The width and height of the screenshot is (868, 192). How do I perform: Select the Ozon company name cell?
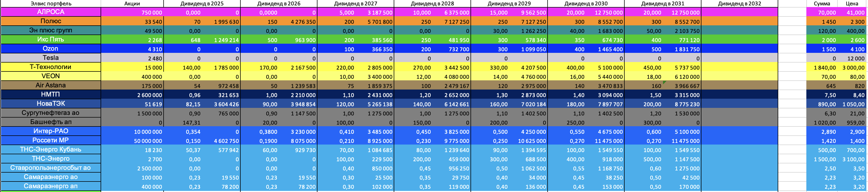click(51, 49)
